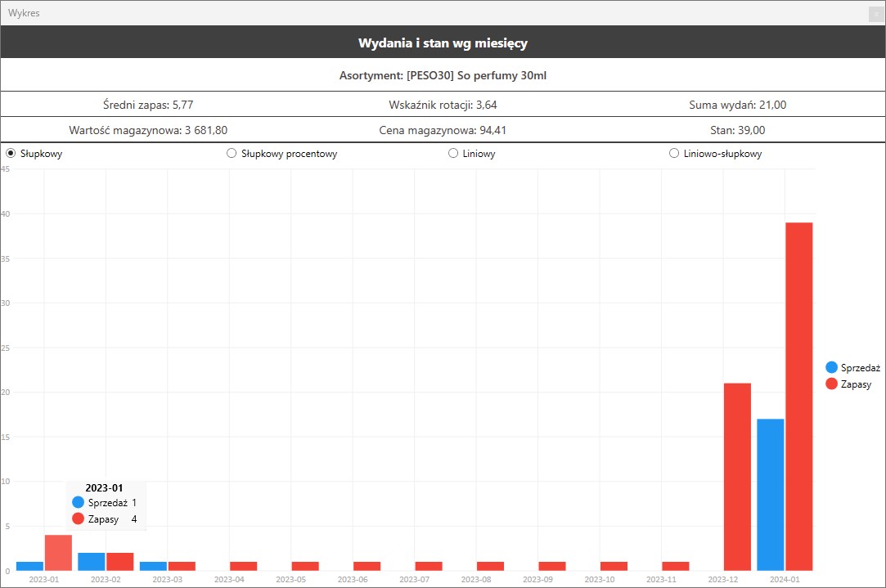
Task: Choose the Liniowy chart option
Action: pyautogui.click(x=453, y=153)
